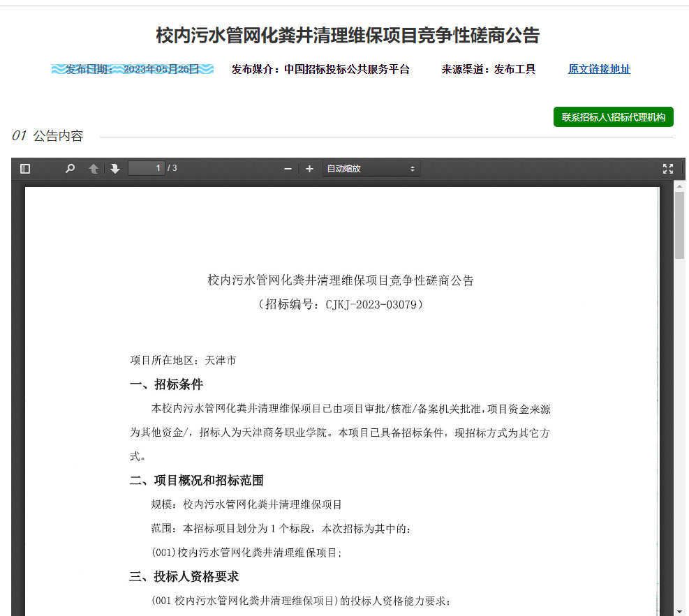Screen dimensions: 689x616
Task: Click the page number input field
Action: (x=146, y=168)
